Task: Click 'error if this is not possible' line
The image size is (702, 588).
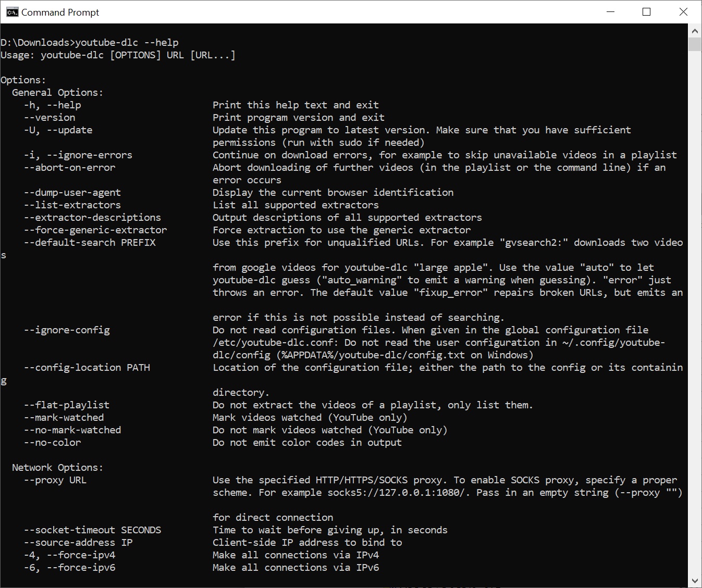Action: click(359, 318)
